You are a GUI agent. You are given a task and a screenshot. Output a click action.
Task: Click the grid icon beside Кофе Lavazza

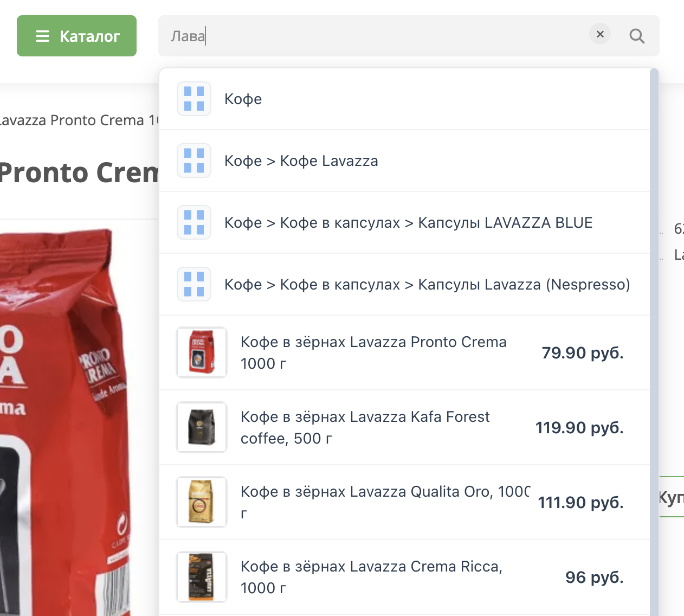coord(194,161)
